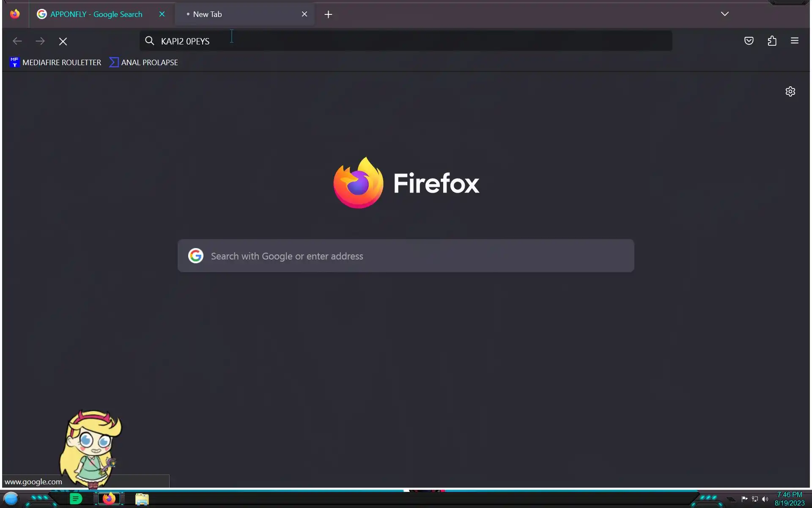
Task: Select the New Tab tab
Action: pos(237,14)
